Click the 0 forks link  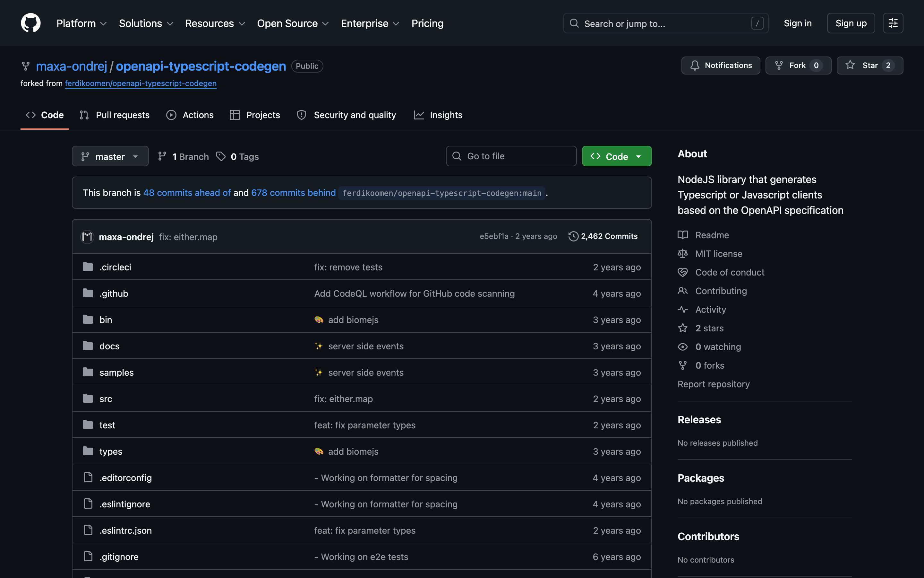709,365
